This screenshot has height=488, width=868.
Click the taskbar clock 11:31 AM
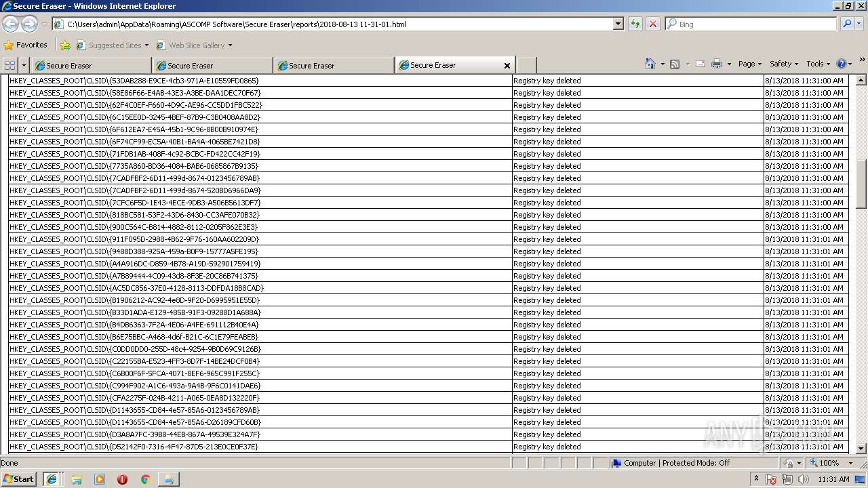coord(833,479)
